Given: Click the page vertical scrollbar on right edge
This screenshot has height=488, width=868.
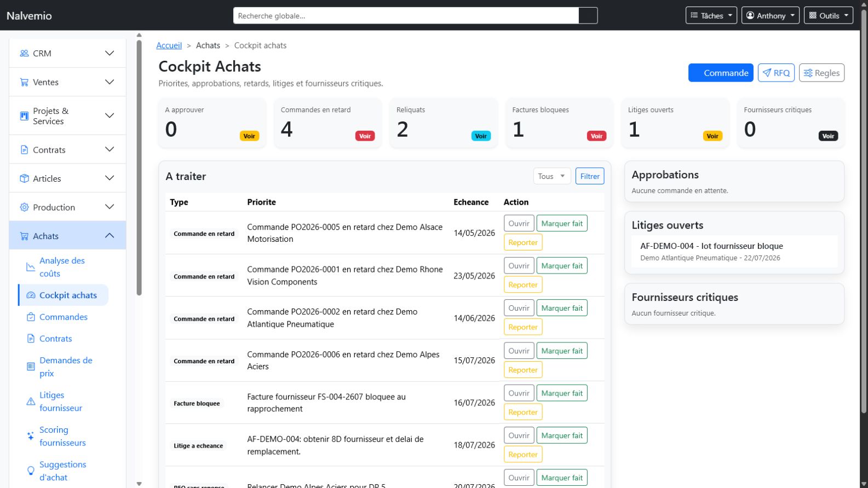Looking at the screenshot, I should [x=864, y=211].
